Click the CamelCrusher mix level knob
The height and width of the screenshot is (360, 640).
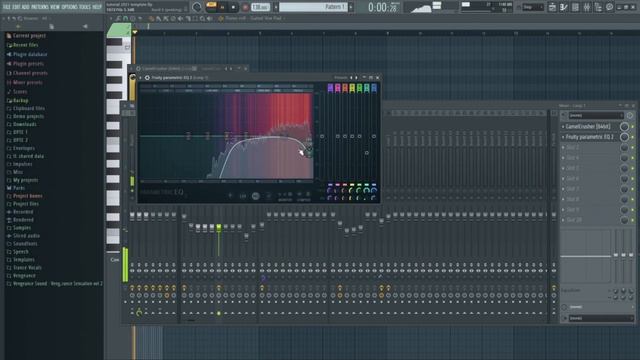point(624,127)
